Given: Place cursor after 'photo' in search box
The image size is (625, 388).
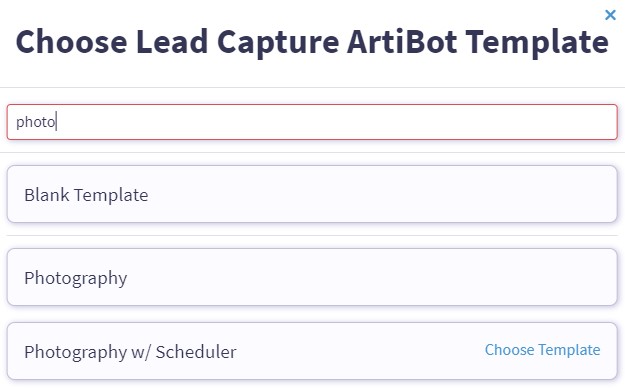Looking at the screenshot, I should click(x=56, y=122).
